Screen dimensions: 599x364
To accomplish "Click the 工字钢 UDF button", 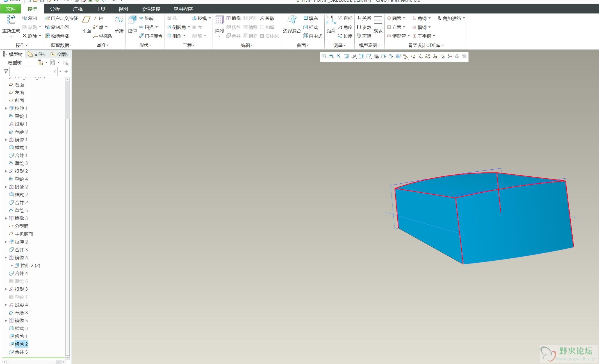I will 422,36.
